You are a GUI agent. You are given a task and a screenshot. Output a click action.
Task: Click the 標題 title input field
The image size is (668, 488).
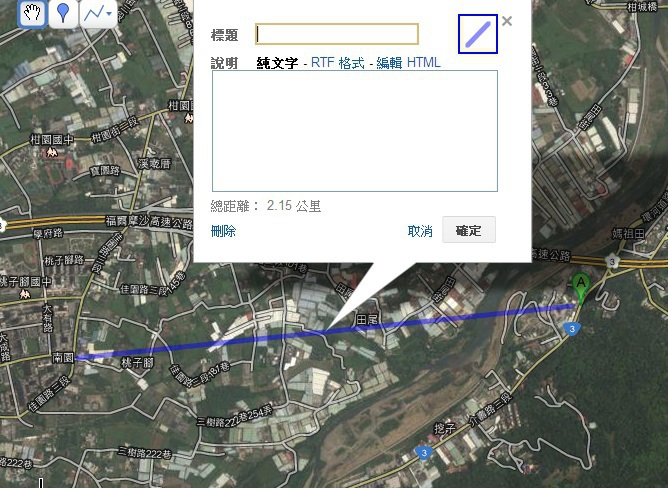point(337,34)
